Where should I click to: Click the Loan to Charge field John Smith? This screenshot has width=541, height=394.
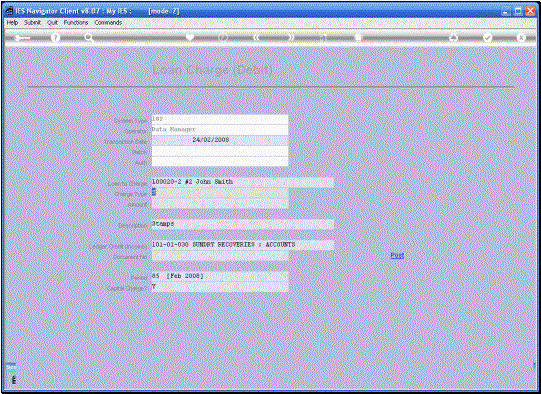click(x=243, y=182)
